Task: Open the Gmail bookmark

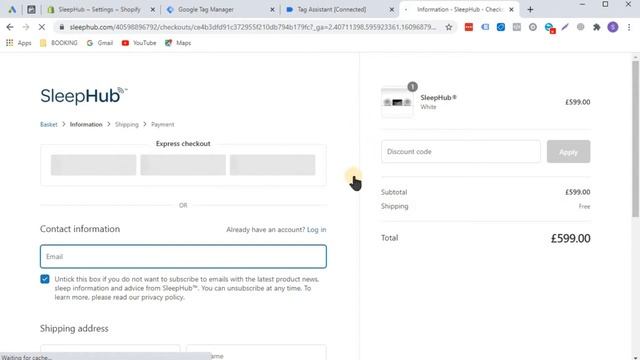Action: tap(100, 43)
